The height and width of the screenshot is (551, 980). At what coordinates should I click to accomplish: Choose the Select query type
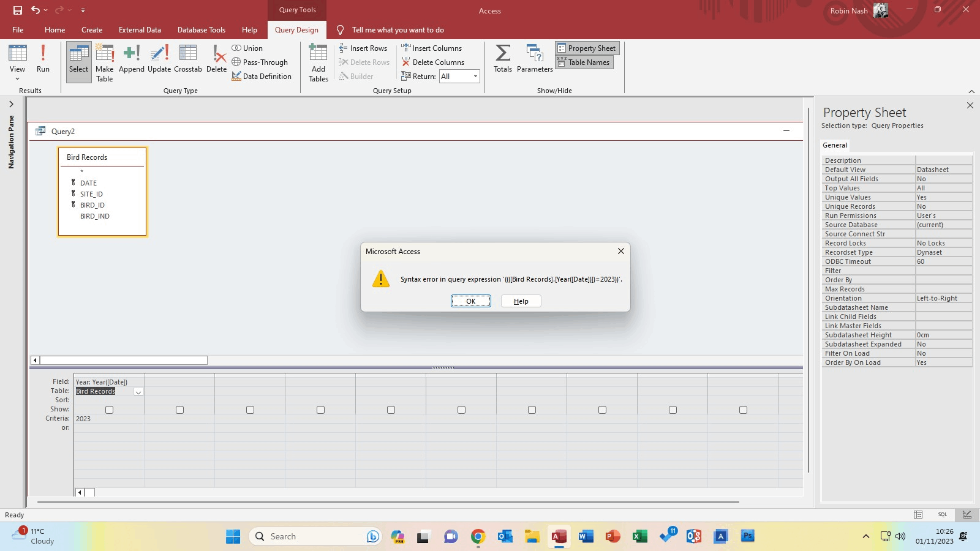point(78,61)
